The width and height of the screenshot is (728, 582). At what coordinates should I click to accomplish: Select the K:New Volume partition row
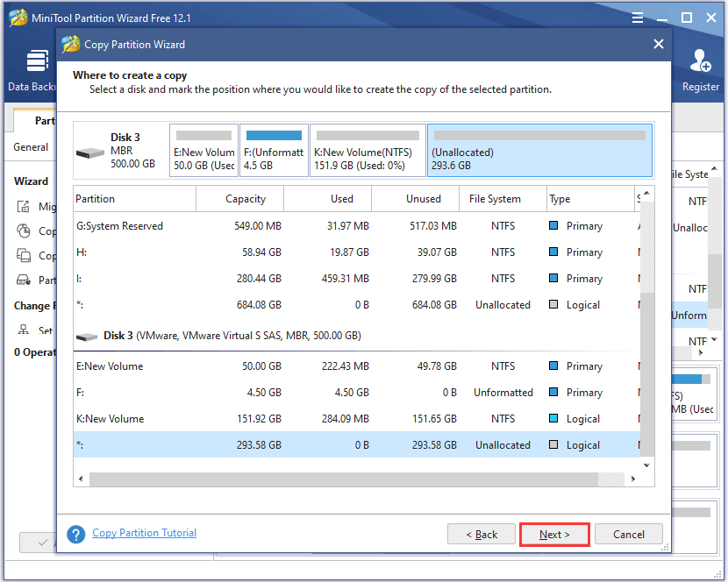click(357, 419)
